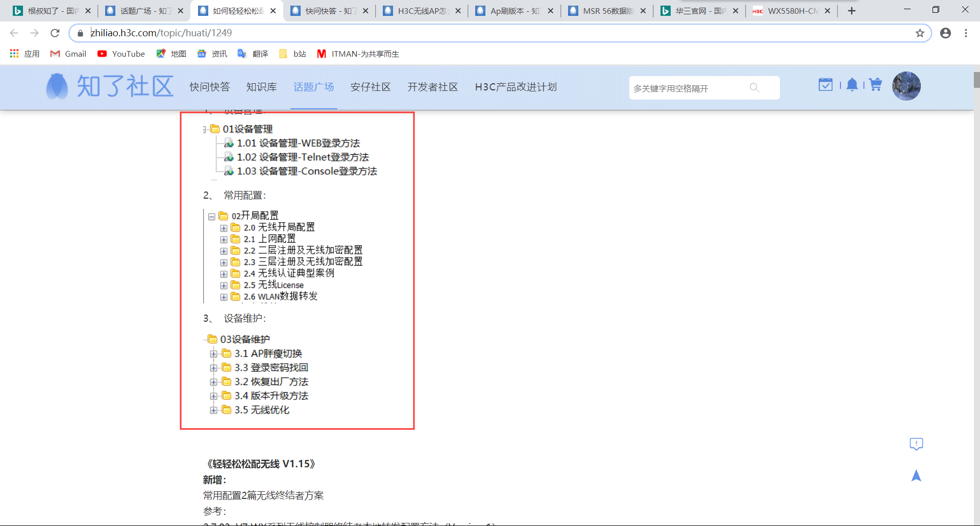Click the search magnifier icon
The height and width of the screenshot is (526, 980).
[x=754, y=88]
